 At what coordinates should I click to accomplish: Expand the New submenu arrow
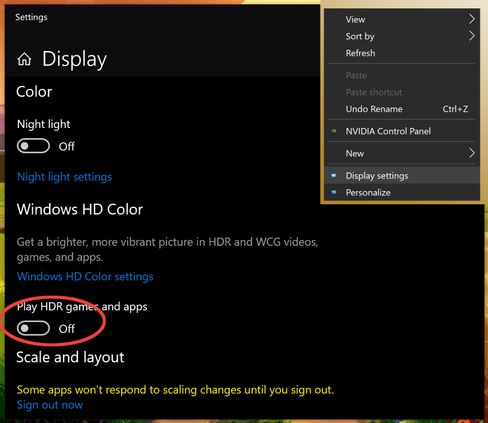pos(471,153)
